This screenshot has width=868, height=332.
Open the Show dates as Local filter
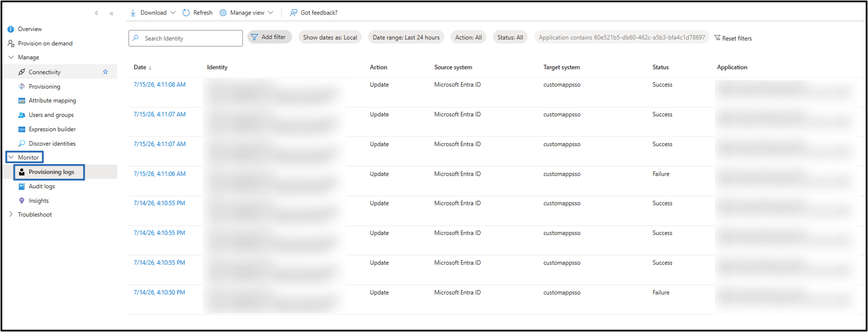tap(330, 37)
